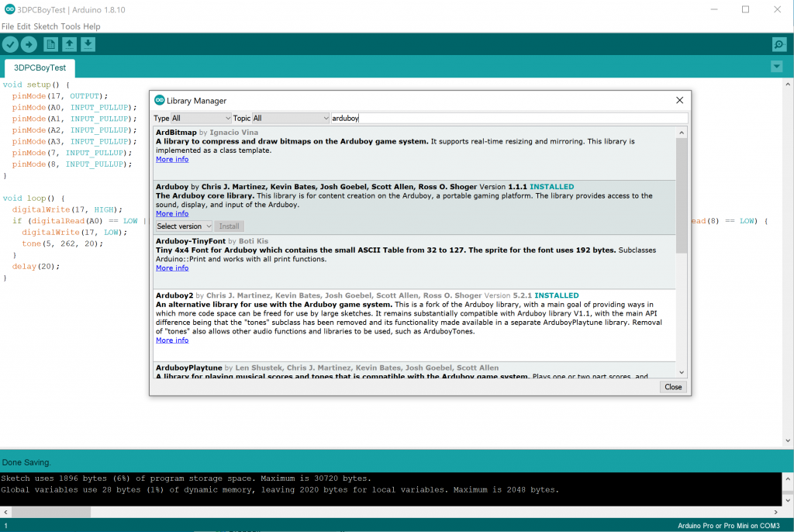
Task: Select the Arduboy-TinyFont library title
Action: tap(191, 241)
